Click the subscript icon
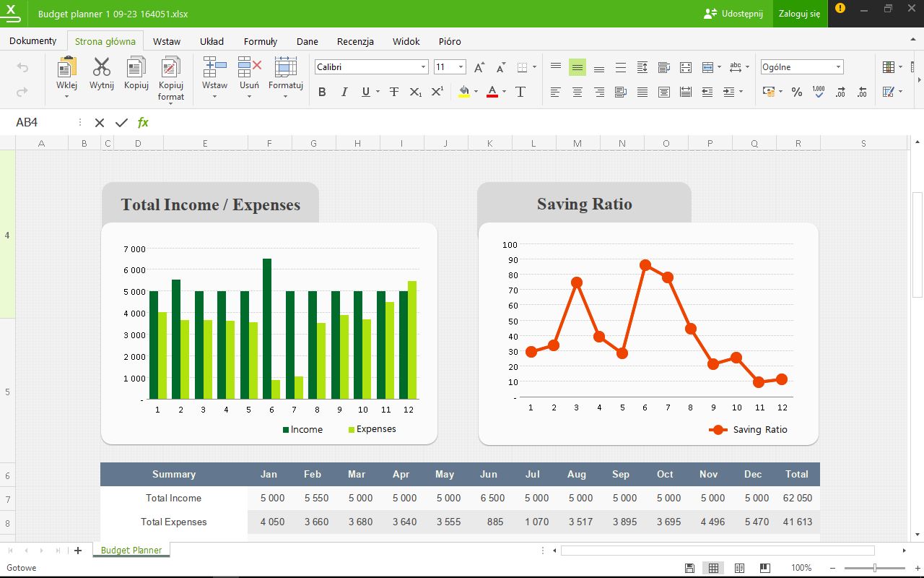The width and height of the screenshot is (924, 578). click(415, 92)
